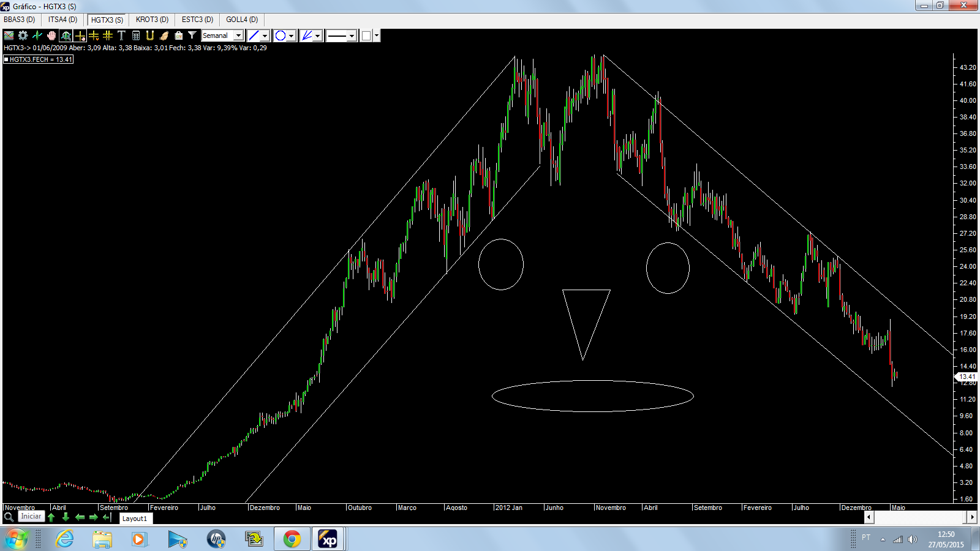
Task: Select the HGTX3 (S) tab
Action: pyautogui.click(x=107, y=20)
